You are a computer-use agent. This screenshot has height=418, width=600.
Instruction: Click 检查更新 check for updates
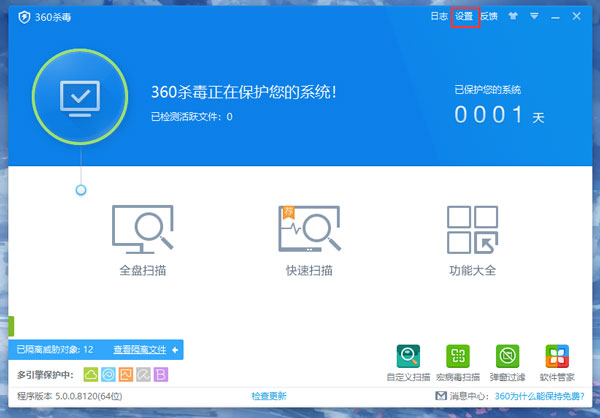point(269,396)
